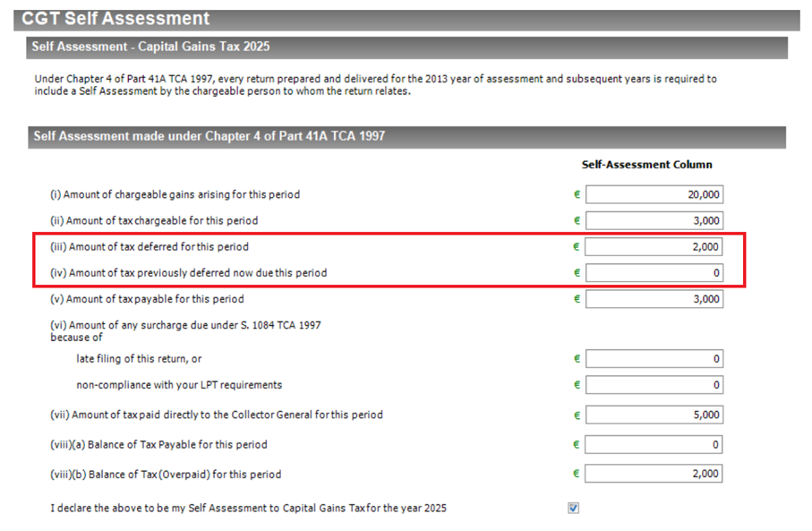Click the LPT non-compliance surcharge field
The width and height of the screenshot is (812, 531).
[x=654, y=385]
